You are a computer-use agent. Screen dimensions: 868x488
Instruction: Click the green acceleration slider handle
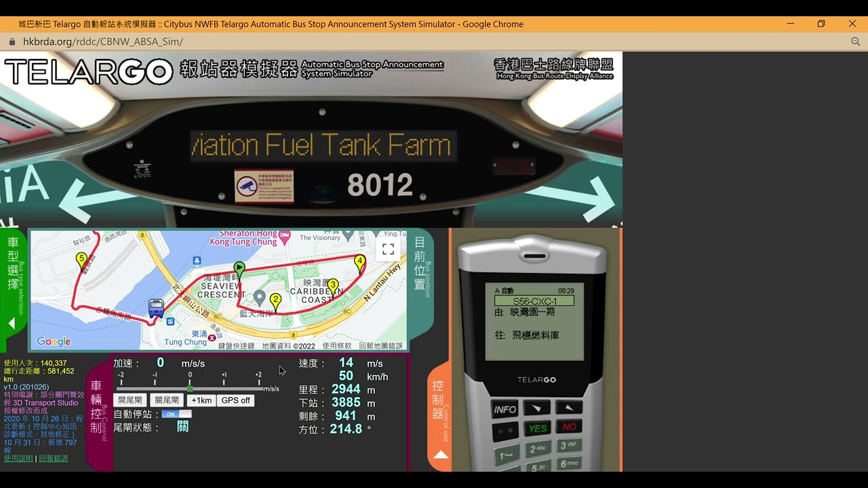[x=190, y=388]
